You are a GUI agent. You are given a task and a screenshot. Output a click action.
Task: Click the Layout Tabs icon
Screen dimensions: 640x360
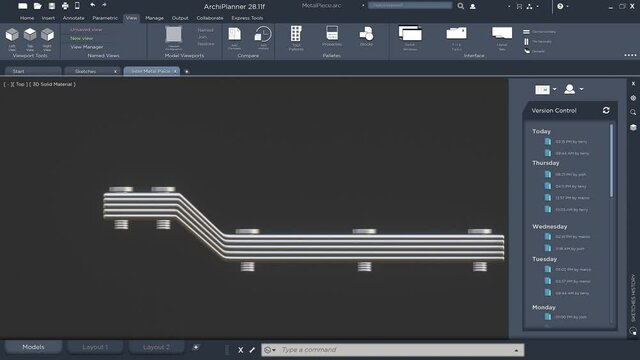click(x=502, y=33)
